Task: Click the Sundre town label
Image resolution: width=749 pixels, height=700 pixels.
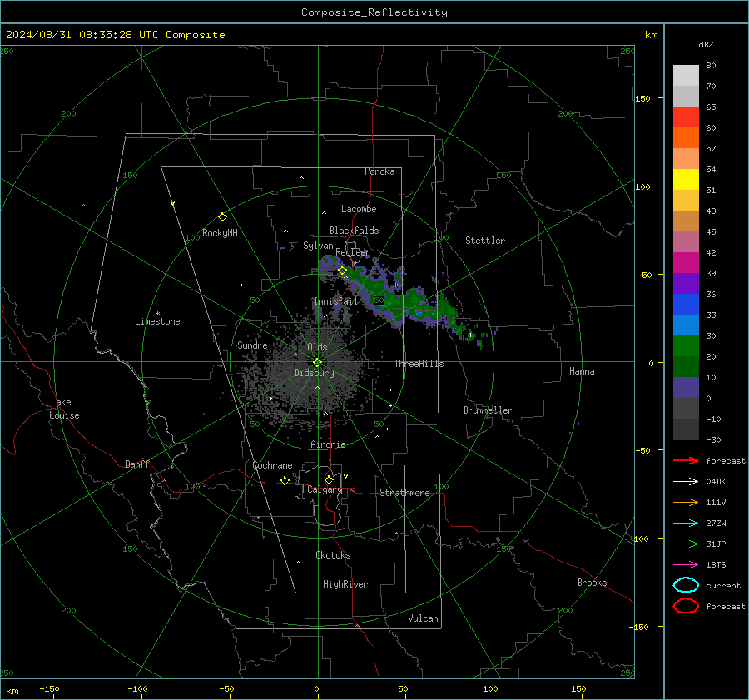Action: point(252,345)
